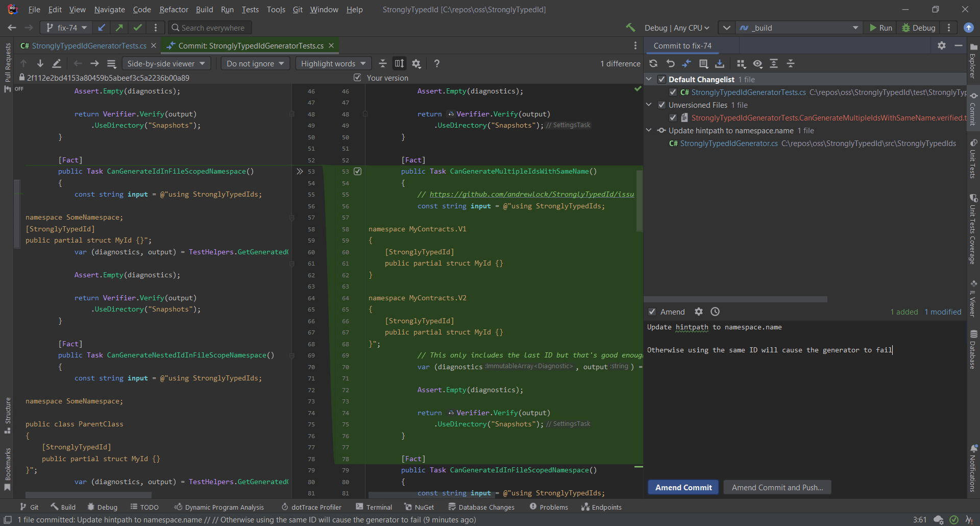Select StronglyTypedIdGenerator.cs in commit tree

click(x=729, y=143)
